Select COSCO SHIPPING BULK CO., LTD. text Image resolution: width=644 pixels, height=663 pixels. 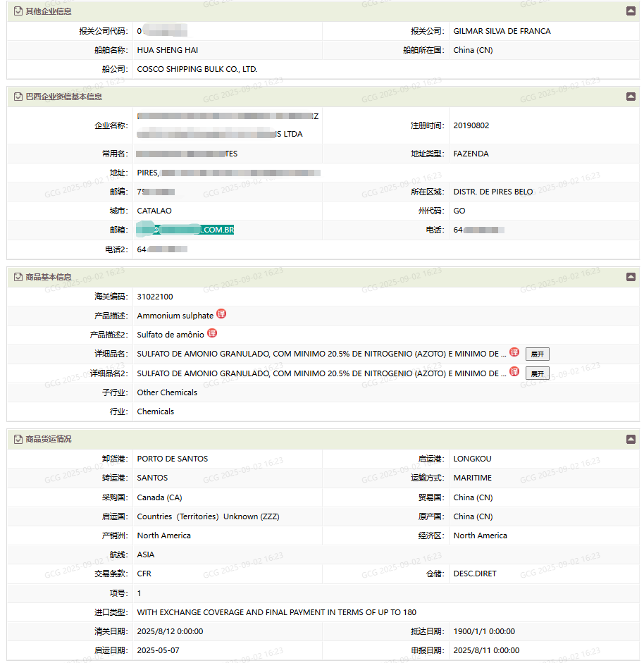[x=197, y=69]
